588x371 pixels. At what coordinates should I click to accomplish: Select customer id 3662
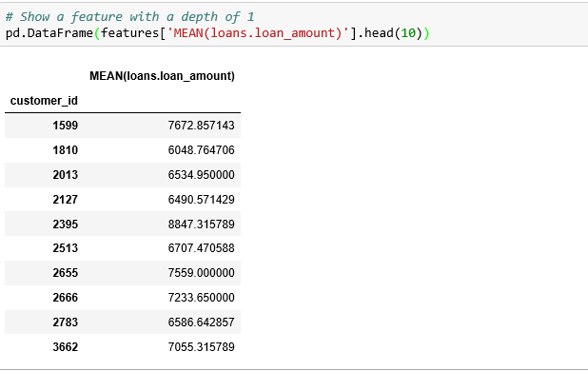tap(66, 347)
